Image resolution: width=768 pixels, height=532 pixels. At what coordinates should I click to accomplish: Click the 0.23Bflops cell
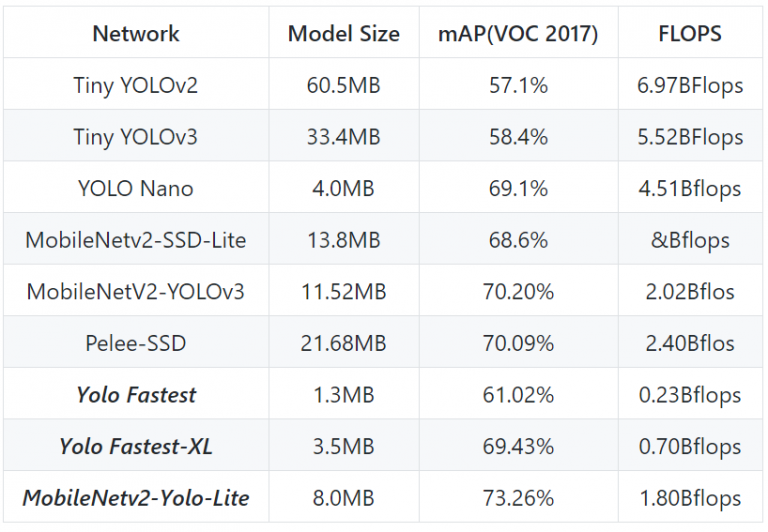click(690, 395)
